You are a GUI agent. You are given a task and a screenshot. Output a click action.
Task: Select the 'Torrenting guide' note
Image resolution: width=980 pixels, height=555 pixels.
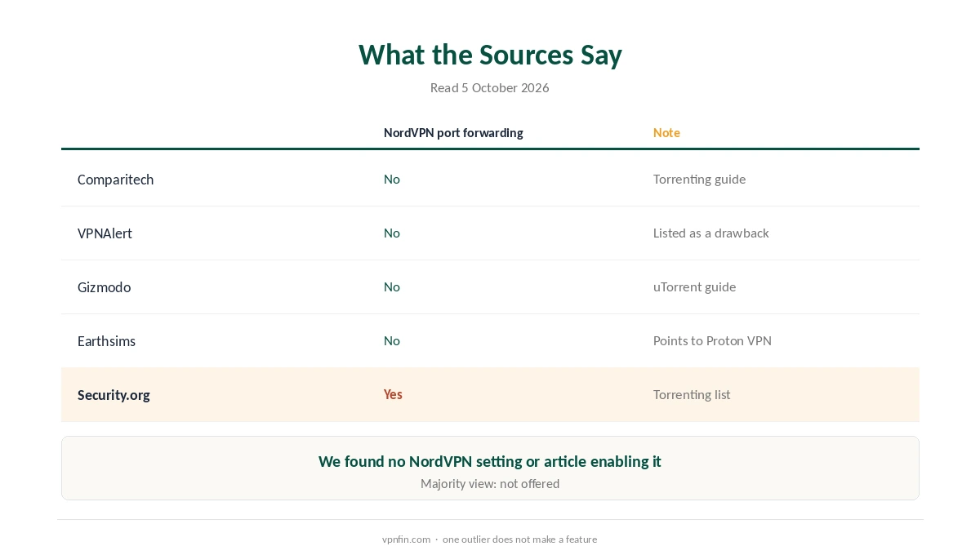tap(699, 180)
